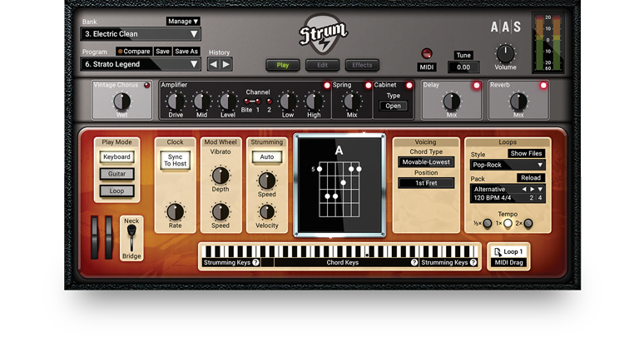
Task: Switch to the Edit view
Action: [322, 65]
